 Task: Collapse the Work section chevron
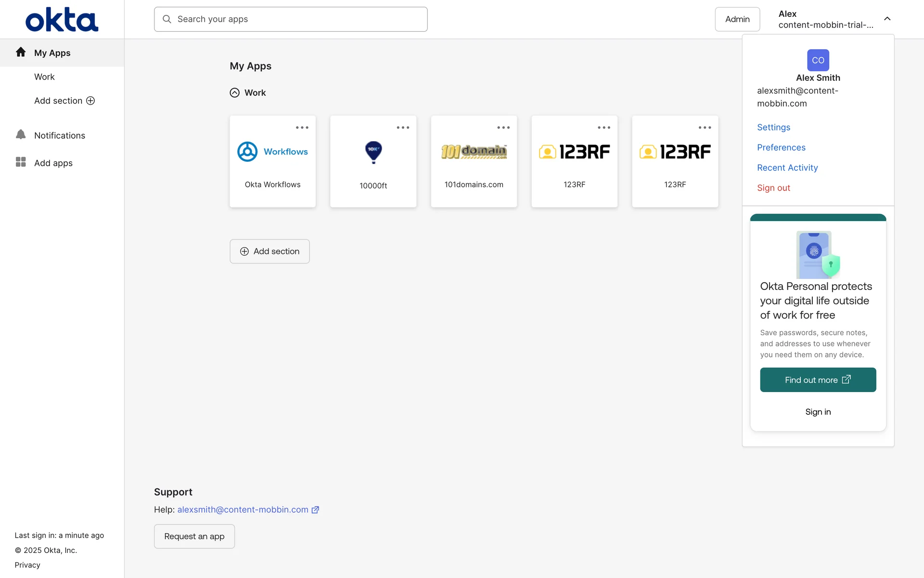point(234,92)
